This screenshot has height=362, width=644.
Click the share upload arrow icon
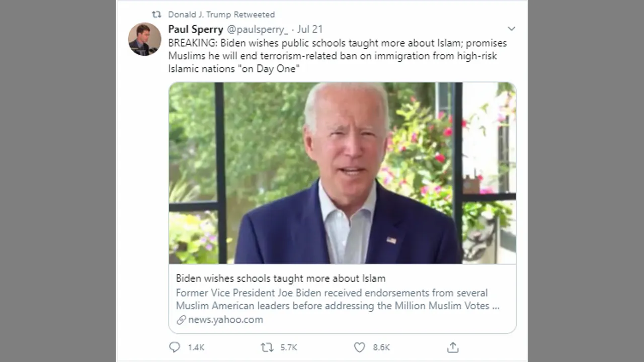coord(452,347)
